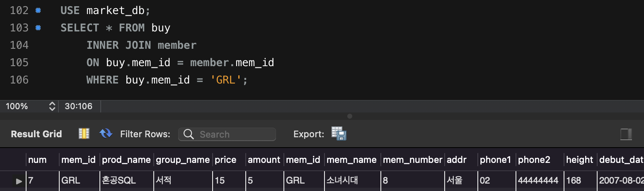Export recordset to external file

click(x=339, y=134)
